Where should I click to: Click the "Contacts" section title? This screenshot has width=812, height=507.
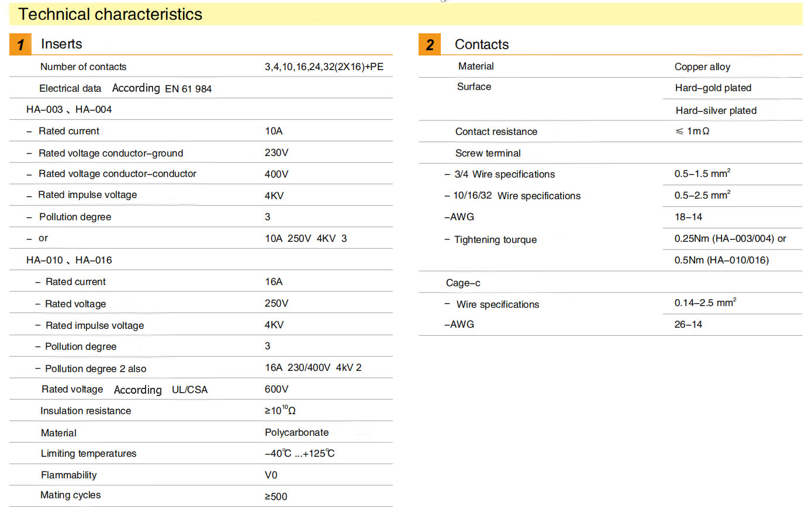[482, 44]
